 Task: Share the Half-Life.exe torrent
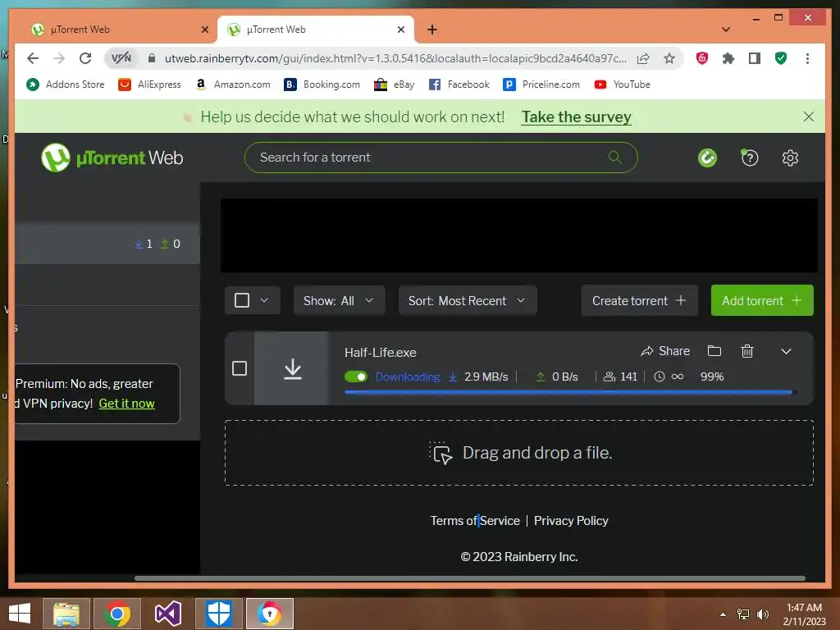[x=665, y=351]
